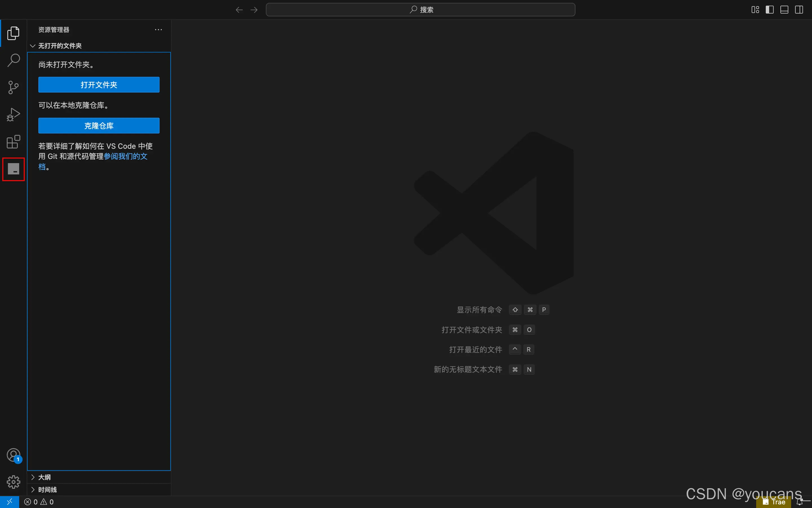Image resolution: width=812 pixels, height=508 pixels.
Task: Toggle the secondary side bar
Action: tap(799, 10)
